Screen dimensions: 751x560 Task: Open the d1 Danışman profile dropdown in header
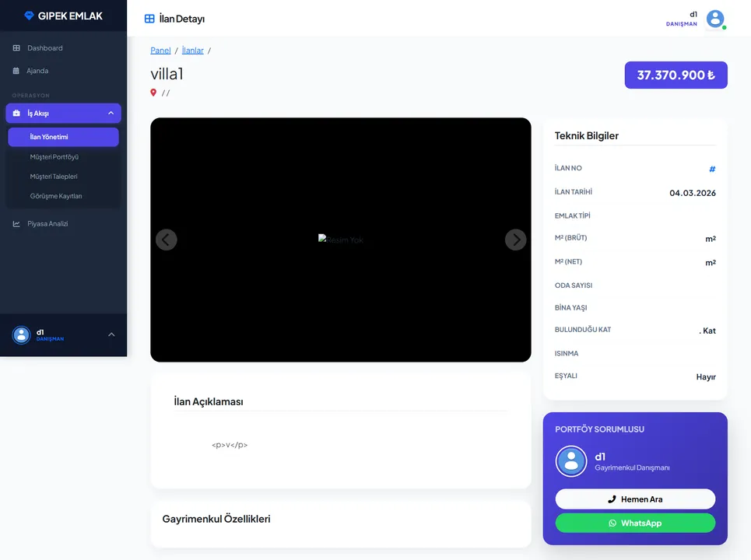tap(682, 19)
